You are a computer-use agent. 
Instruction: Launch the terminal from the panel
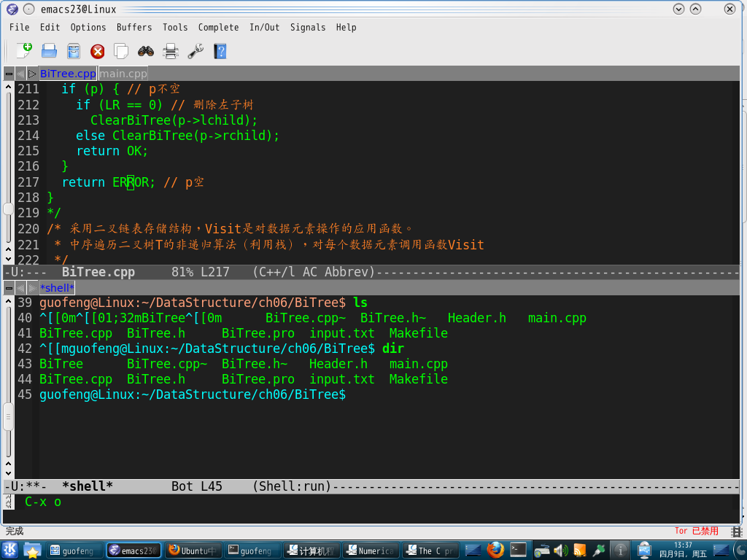(x=519, y=550)
